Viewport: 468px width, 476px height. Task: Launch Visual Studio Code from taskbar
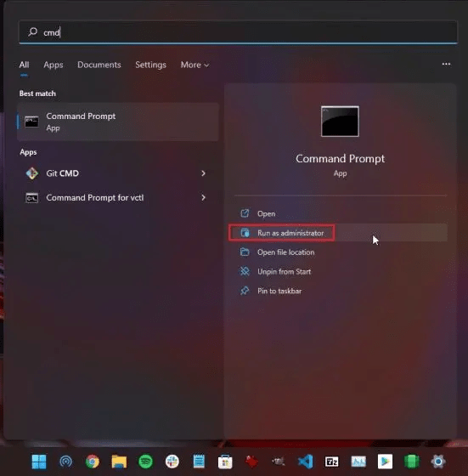(x=305, y=462)
